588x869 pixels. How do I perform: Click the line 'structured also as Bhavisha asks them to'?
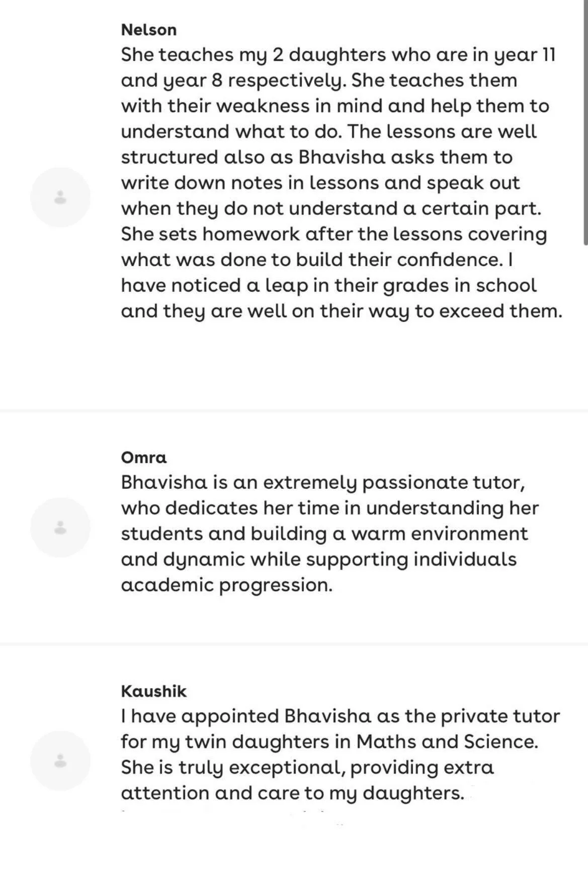(x=316, y=157)
